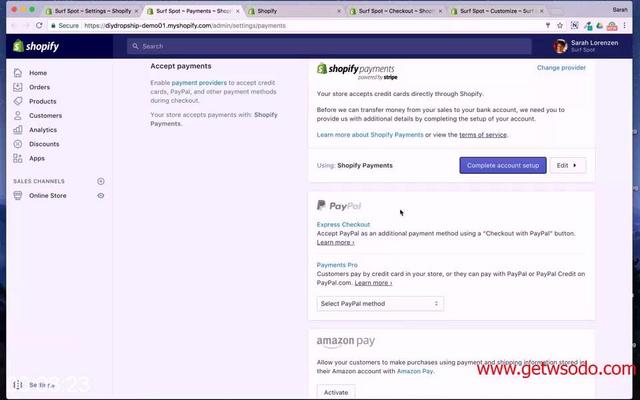
Task: Close the Surf Spot Settings tab
Action: point(136,11)
